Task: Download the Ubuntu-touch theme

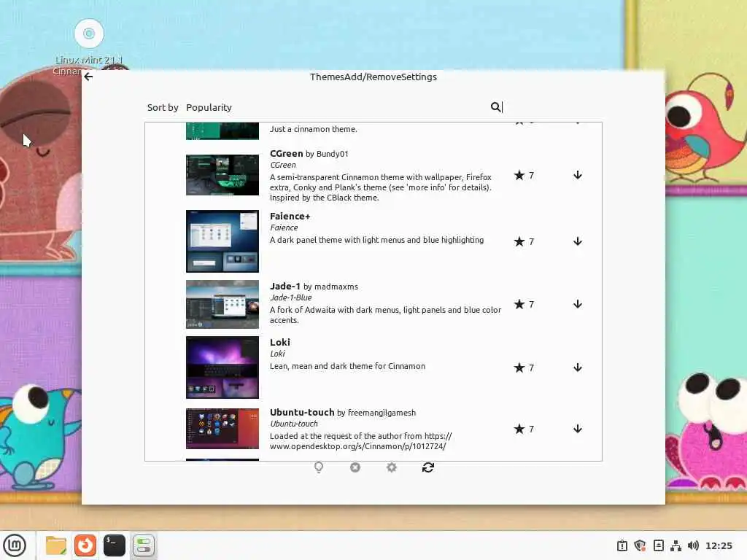Action: tap(578, 429)
